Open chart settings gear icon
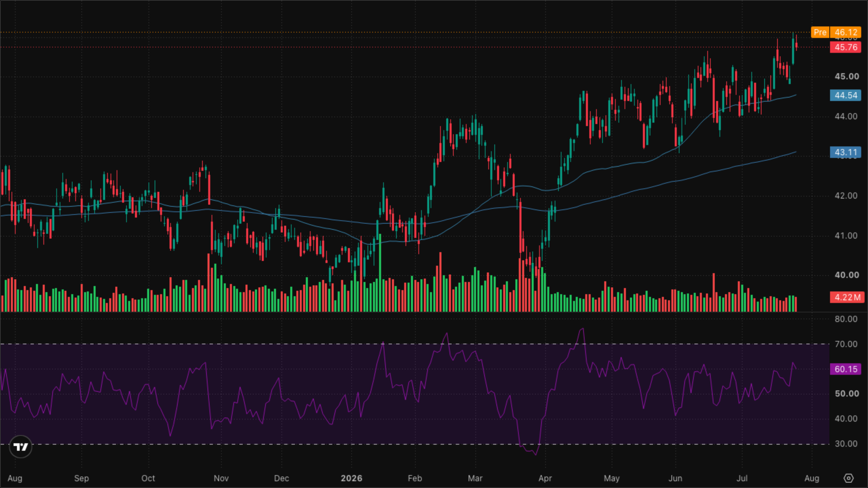This screenshot has height=488, width=868. point(848,478)
